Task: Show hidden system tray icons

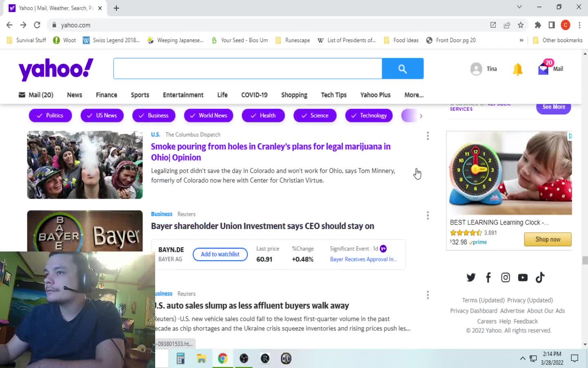Action: [x=523, y=359]
